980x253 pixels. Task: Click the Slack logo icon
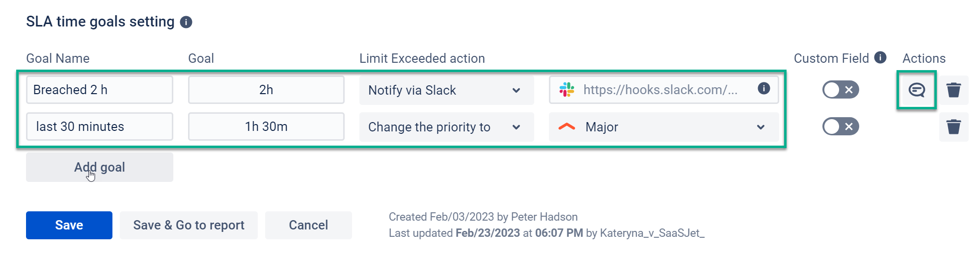(567, 90)
